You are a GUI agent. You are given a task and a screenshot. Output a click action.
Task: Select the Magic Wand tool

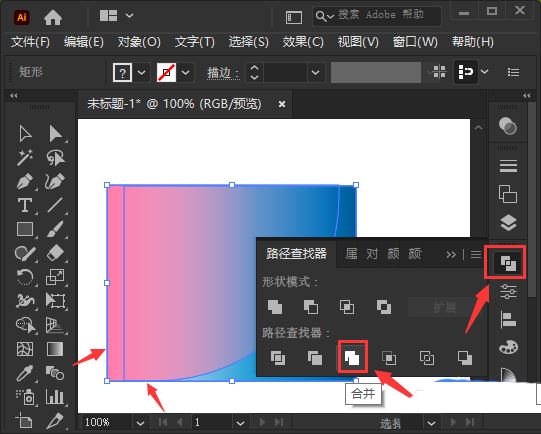(25, 157)
